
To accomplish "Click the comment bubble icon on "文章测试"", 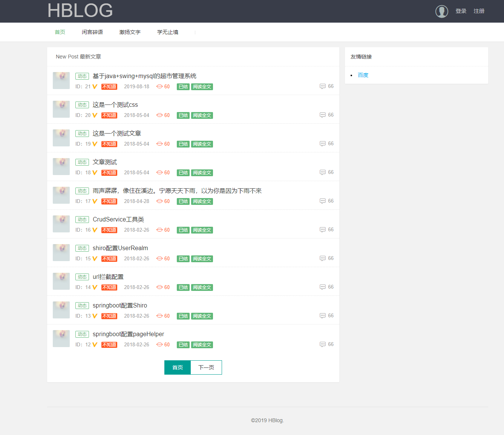I will [323, 172].
